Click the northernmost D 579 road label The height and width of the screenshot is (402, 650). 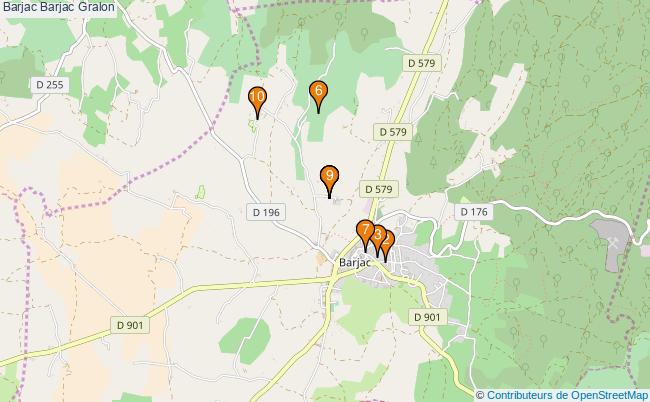[x=422, y=63]
